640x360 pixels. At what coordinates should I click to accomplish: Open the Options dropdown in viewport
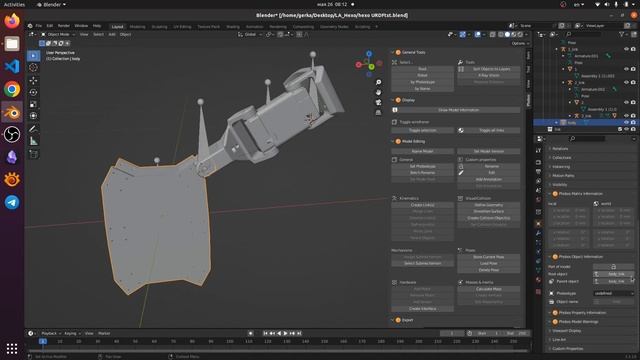click(x=520, y=43)
